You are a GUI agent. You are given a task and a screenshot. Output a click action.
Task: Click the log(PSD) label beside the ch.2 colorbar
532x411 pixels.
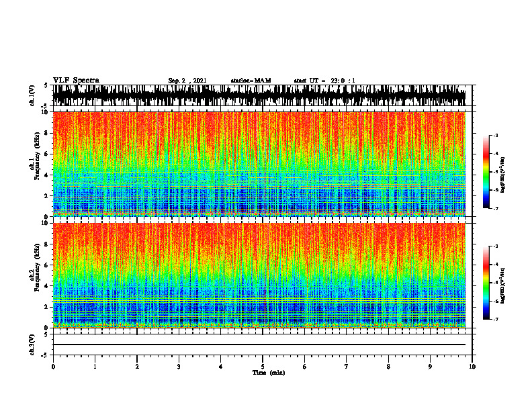[503, 285]
